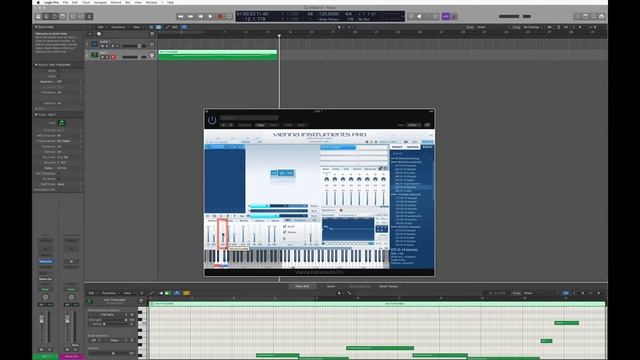This screenshot has width=640, height=360.
Task: Open the Record menu
Action: pos(116,2)
